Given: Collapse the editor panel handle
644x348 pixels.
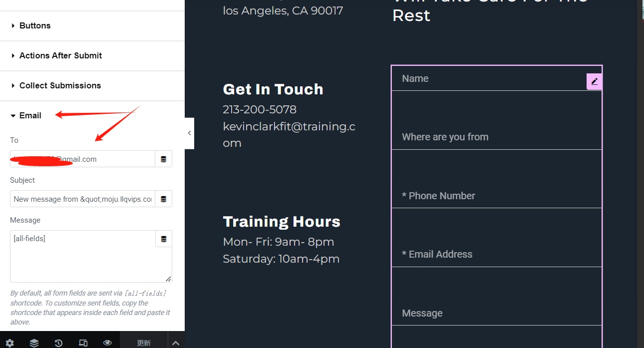Looking at the screenshot, I should (x=189, y=133).
